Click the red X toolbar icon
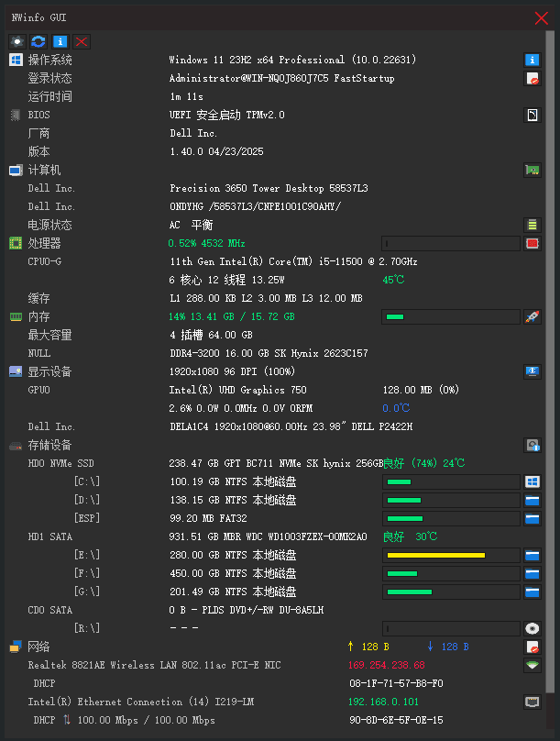 point(82,41)
